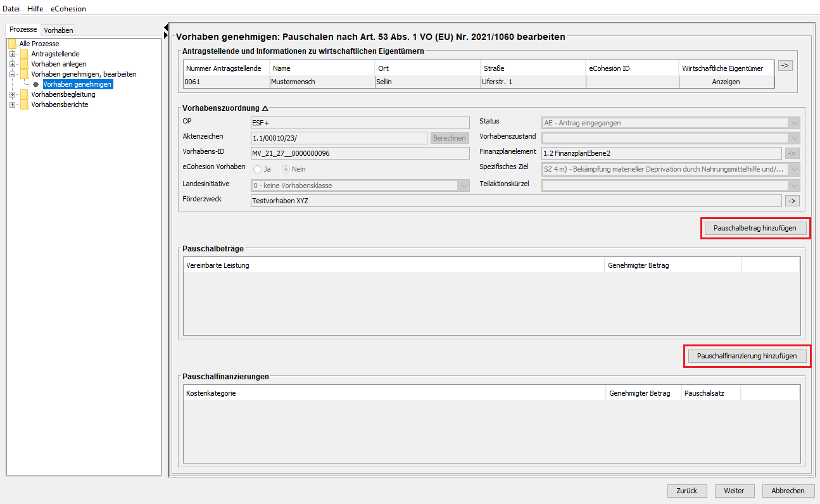
Task: Switch to the Vorhaben tab
Action: click(58, 30)
